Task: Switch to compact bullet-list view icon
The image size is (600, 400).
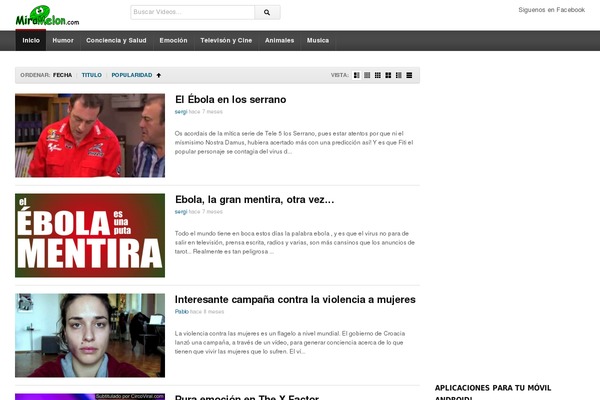Action: tap(399, 75)
